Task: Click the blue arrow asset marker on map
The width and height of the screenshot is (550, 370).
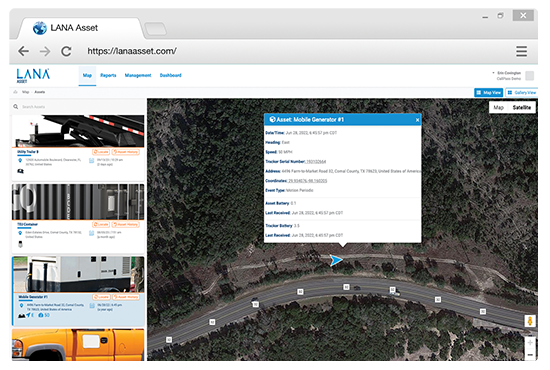Action: click(336, 260)
